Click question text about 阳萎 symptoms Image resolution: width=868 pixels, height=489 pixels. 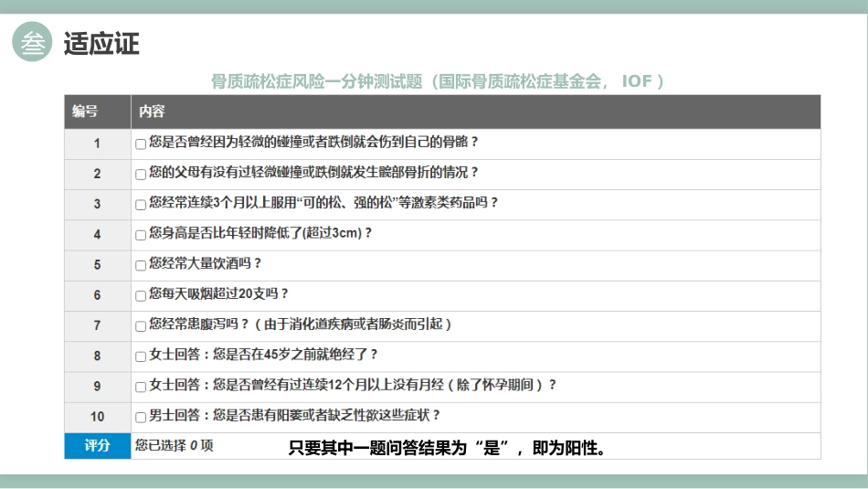tap(294, 416)
